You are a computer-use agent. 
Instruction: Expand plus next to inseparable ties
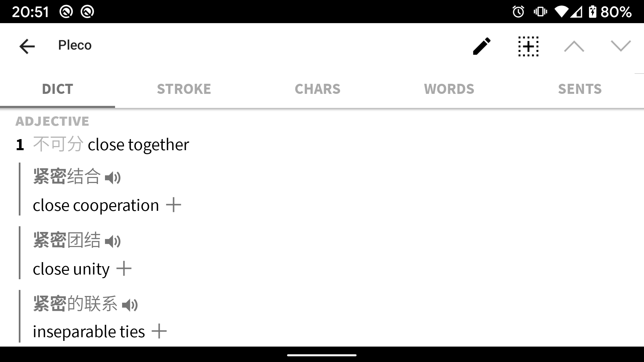(x=159, y=331)
